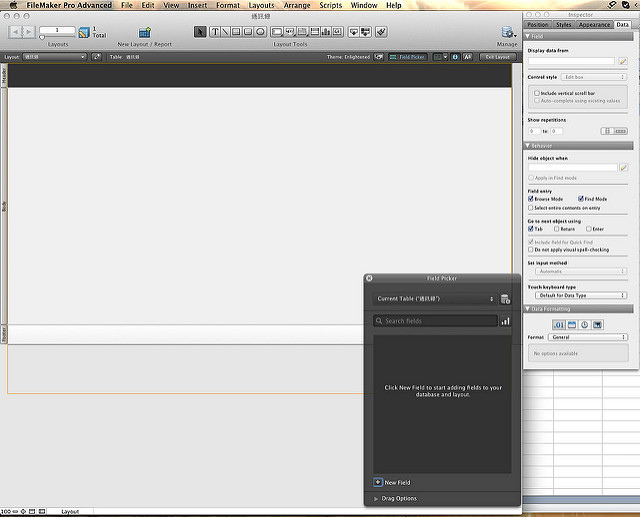Uncheck Browse Mode field entry
The height and width of the screenshot is (517, 640).
(x=531, y=199)
